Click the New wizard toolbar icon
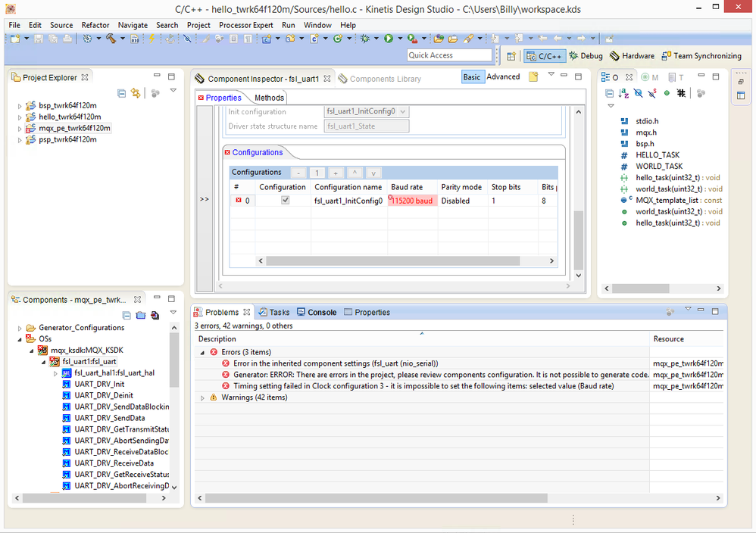This screenshot has width=756, height=533. pos(15,39)
